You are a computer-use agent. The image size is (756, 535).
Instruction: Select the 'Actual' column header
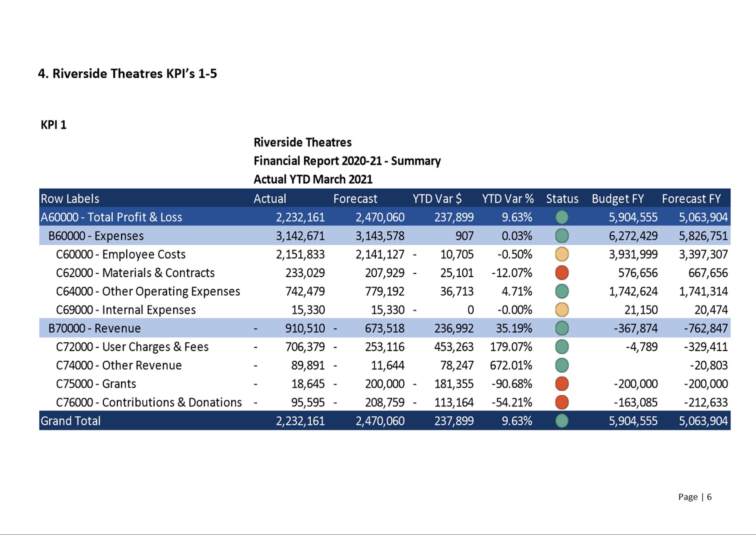[270, 199]
